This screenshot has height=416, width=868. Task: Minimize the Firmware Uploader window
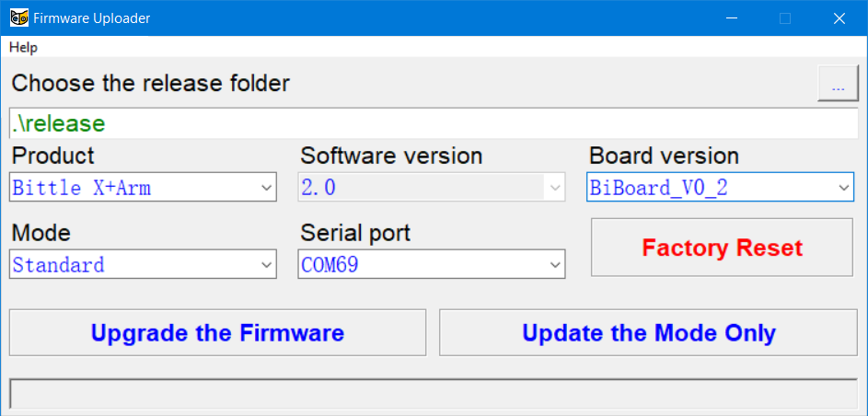tap(733, 18)
